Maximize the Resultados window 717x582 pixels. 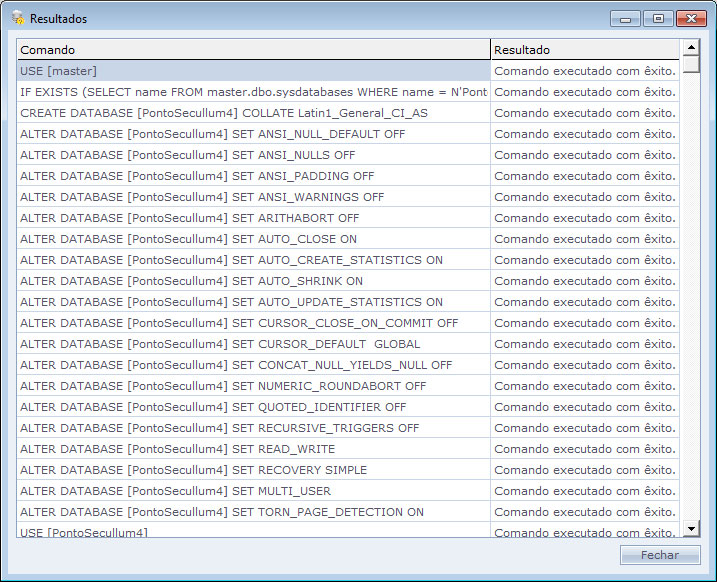657,18
